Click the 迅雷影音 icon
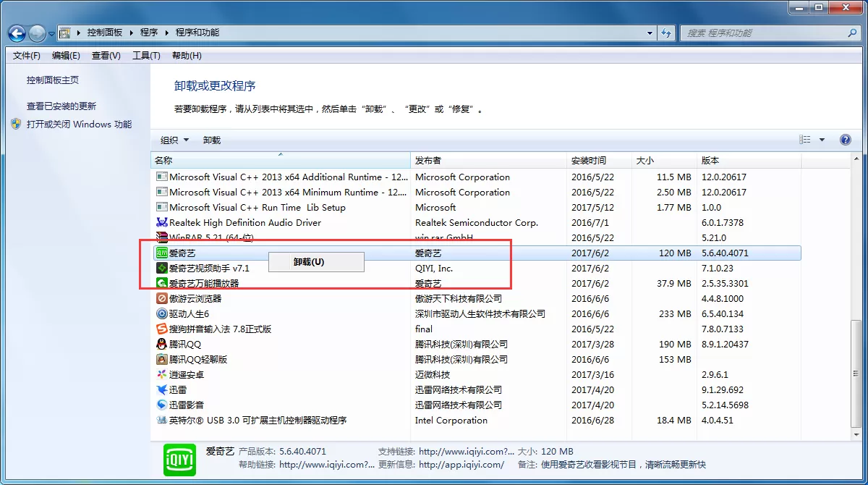The height and width of the screenshot is (485, 868). point(162,405)
